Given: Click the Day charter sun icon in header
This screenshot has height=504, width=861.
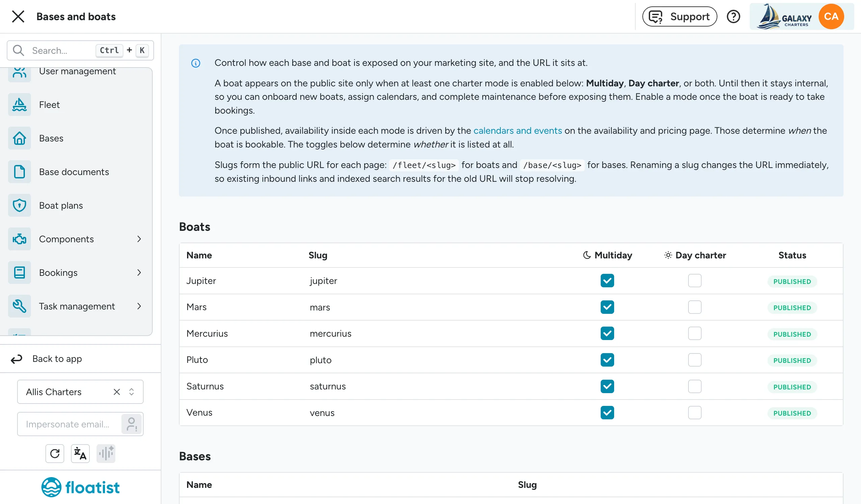Looking at the screenshot, I should point(668,255).
